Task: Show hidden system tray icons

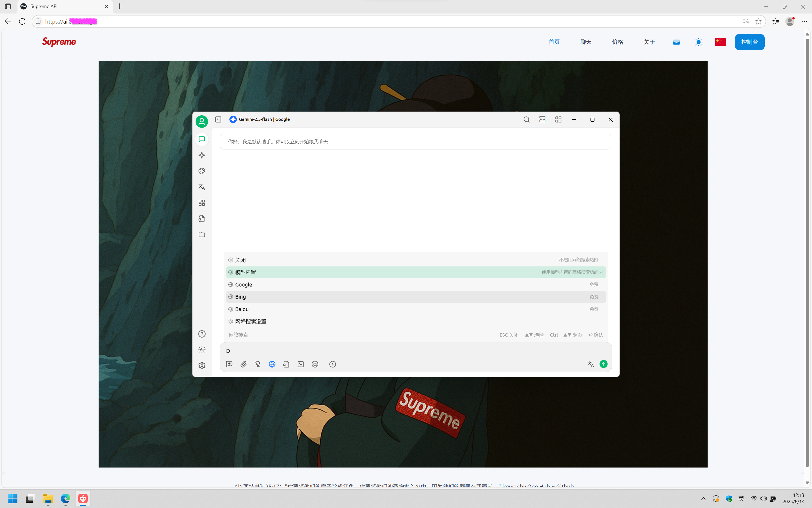Action: click(x=703, y=499)
